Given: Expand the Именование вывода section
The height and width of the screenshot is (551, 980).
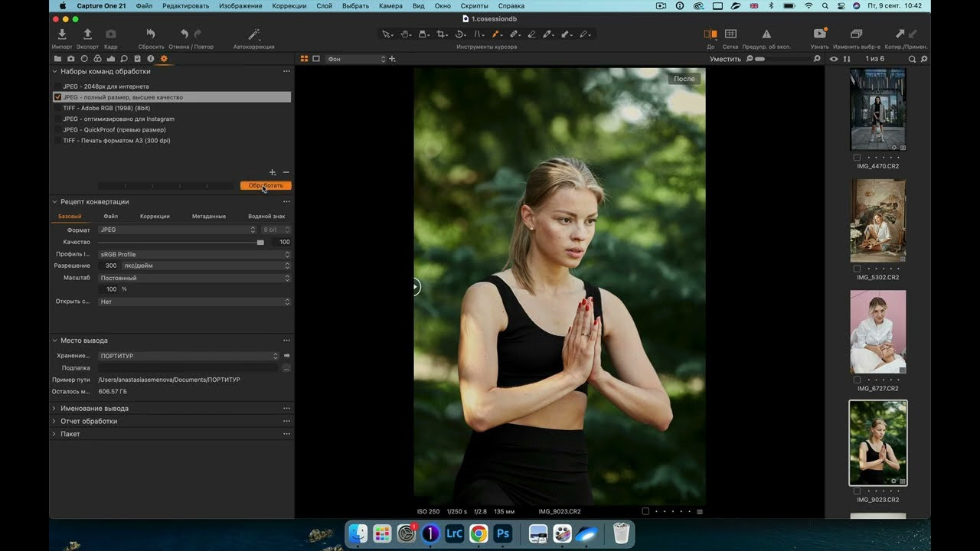Looking at the screenshot, I should pyautogui.click(x=94, y=409).
